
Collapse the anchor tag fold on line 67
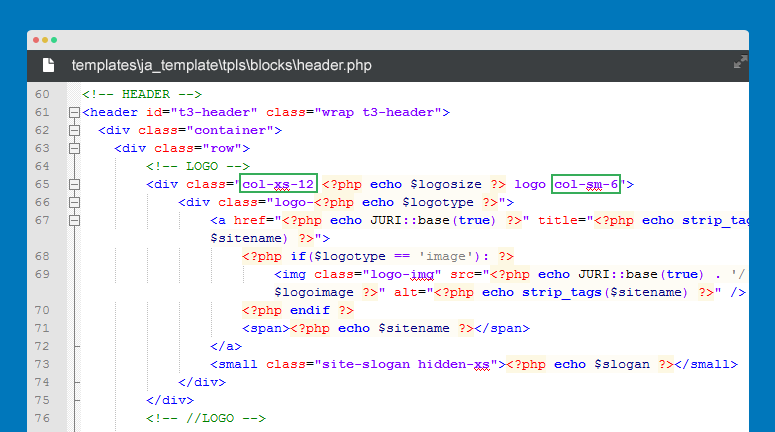click(74, 221)
